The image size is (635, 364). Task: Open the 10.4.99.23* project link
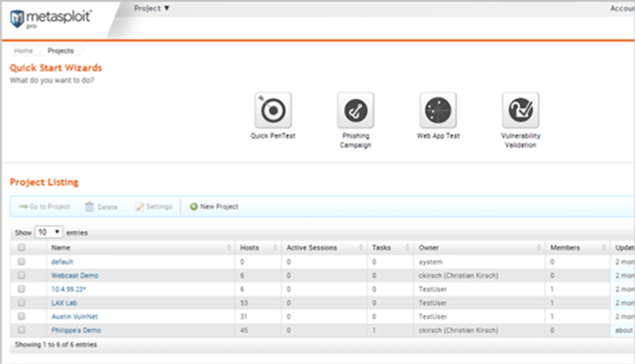(68, 289)
